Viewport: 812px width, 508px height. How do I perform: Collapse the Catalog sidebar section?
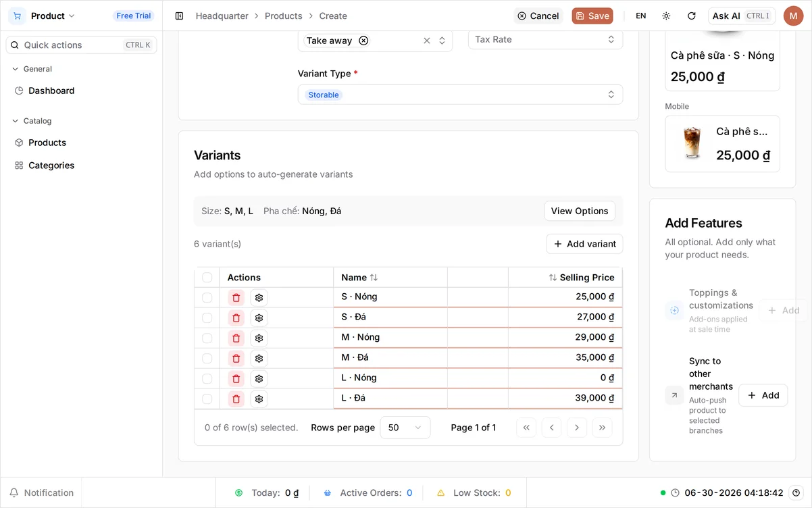[x=32, y=121]
